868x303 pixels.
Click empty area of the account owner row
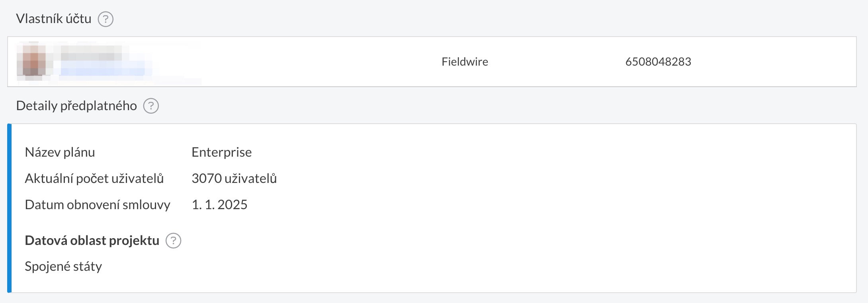pyautogui.click(x=319, y=62)
